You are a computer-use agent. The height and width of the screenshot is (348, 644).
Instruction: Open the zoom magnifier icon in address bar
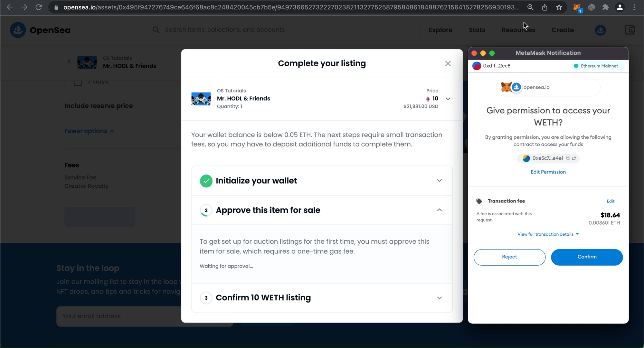click(530, 7)
